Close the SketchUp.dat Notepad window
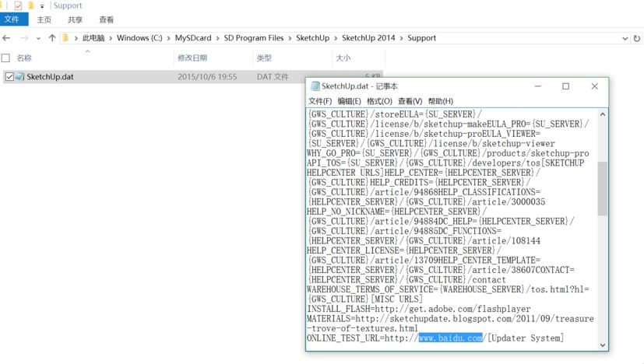This screenshot has width=644, height=364. tap(594, 86)
